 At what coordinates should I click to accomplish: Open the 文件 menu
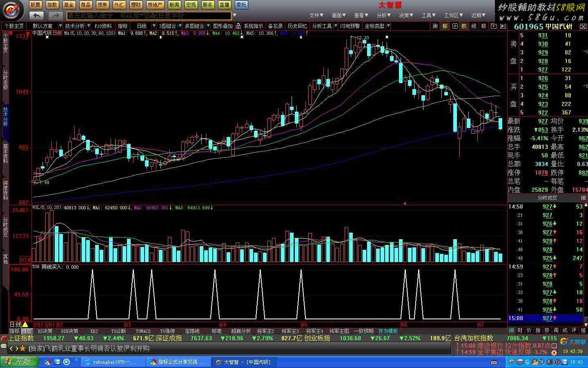pyautogui.click(x=316, y=16)
